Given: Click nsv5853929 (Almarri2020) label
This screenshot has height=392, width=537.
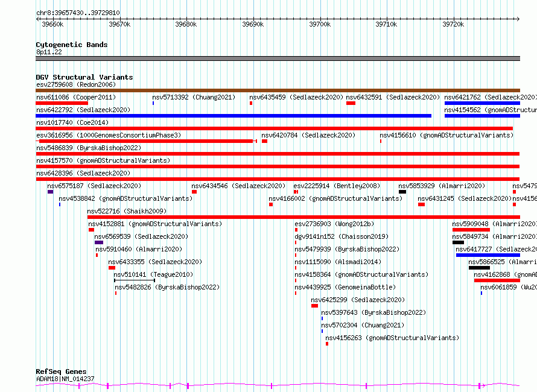Looking at the screenshot, I should pos(442,186).
